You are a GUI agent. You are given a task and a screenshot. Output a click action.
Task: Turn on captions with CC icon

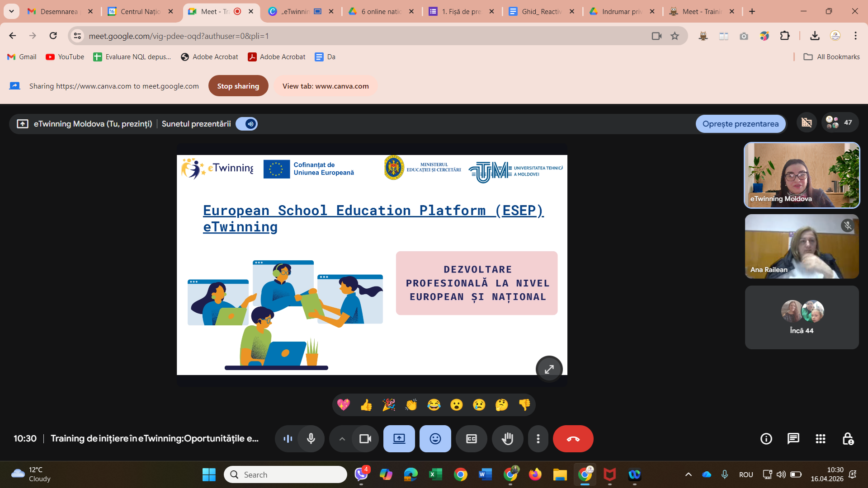tap(471, 439)
